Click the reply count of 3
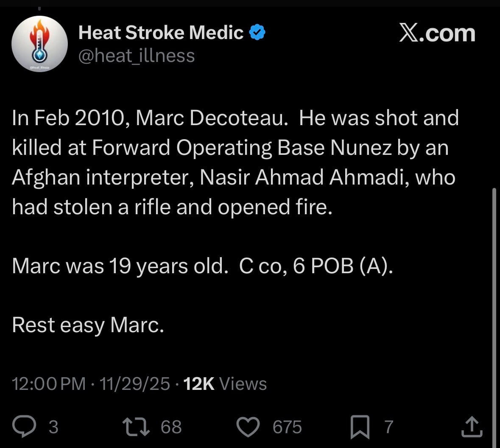The image size is (500, 448). pyautogui.click(x=53, y=427)
